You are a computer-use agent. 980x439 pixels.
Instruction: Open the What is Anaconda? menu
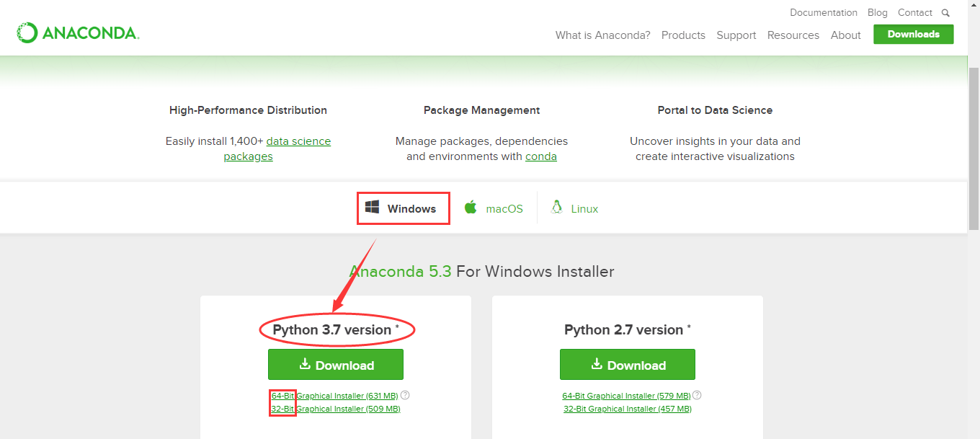coord(602,35)
